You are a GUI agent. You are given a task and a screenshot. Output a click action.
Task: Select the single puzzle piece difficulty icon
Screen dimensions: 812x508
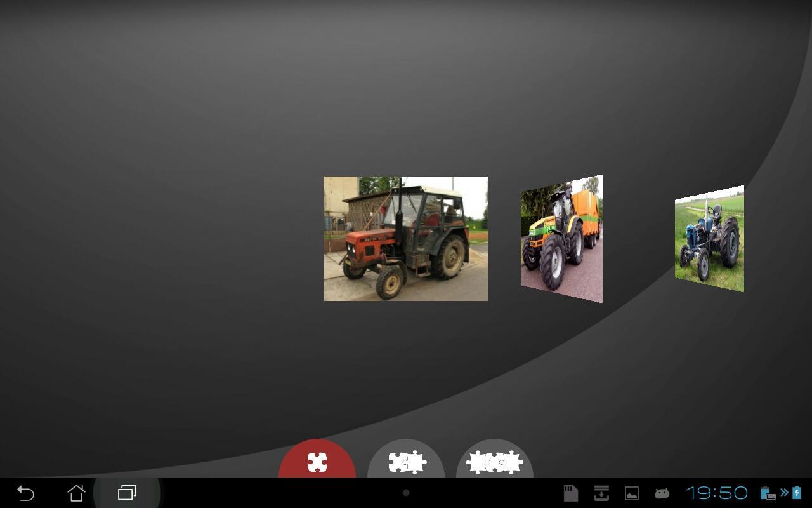point(318,462)
